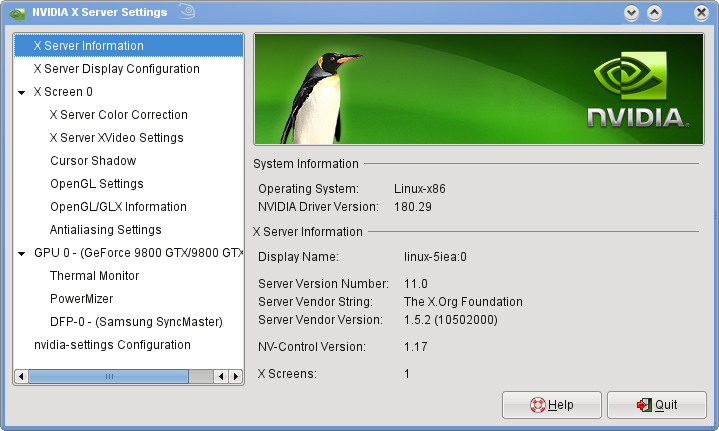Click the vendor version 1.5.2 (10502000)
Image resolution: width=719 pixels, height=431 pixels.
pos(451,320)
